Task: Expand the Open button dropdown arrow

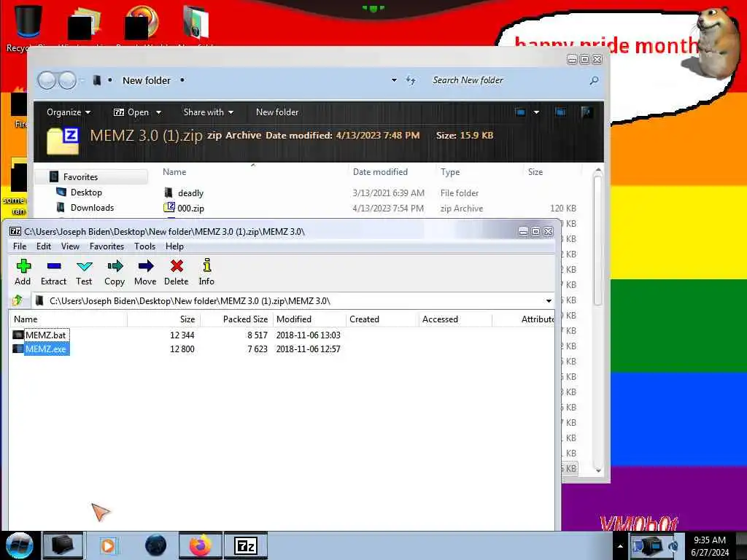Action: pos(158,112)
